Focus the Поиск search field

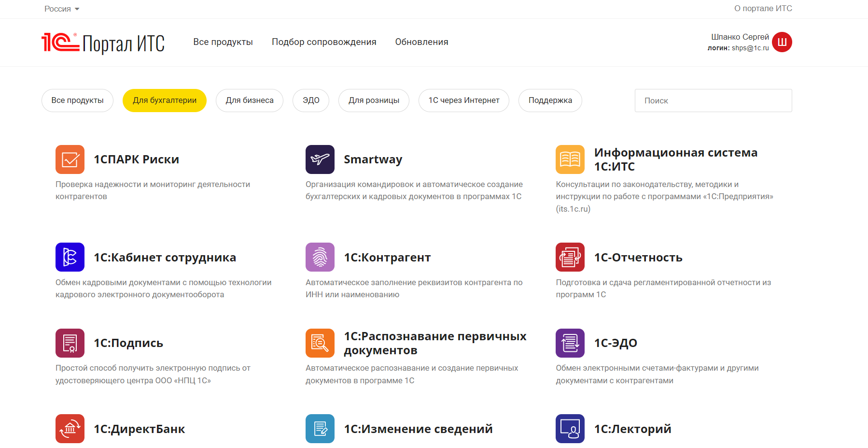tap(713, 101)
